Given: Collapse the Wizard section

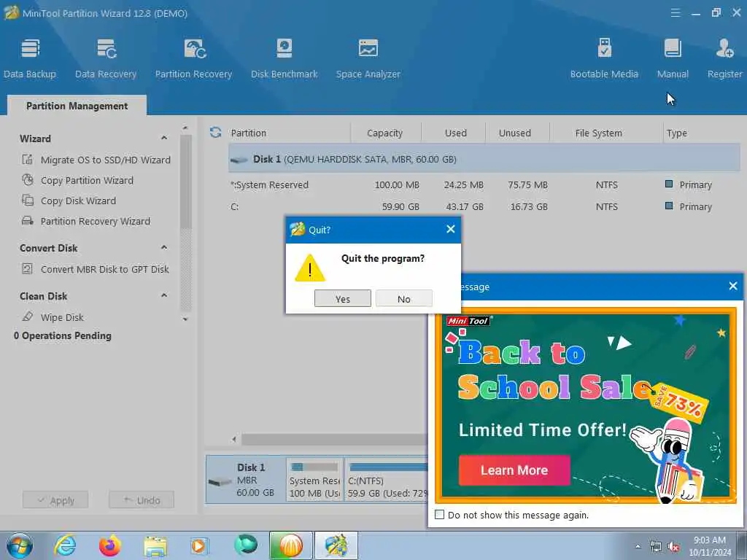Looking at the screenshot, I should coord(164,138).
